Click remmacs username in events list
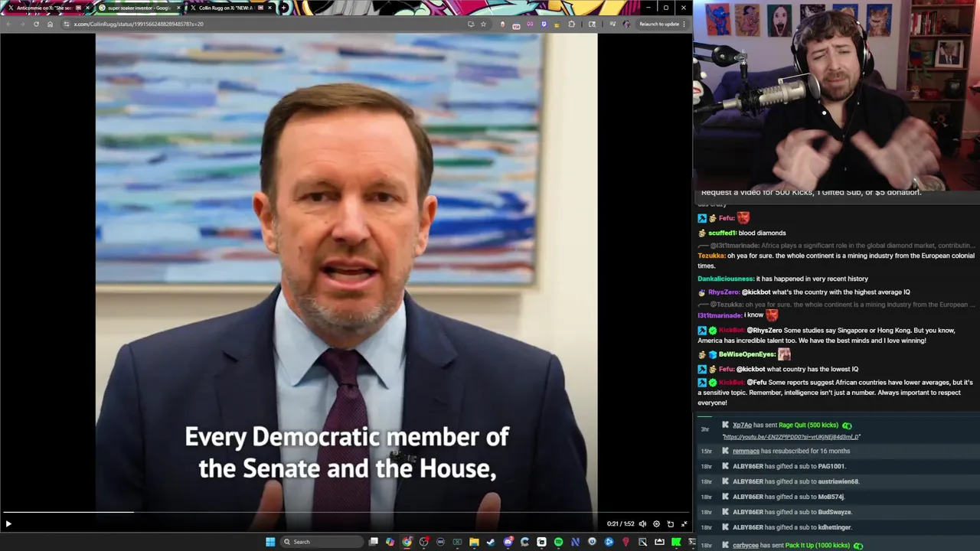980x551 pixels. 746,452
